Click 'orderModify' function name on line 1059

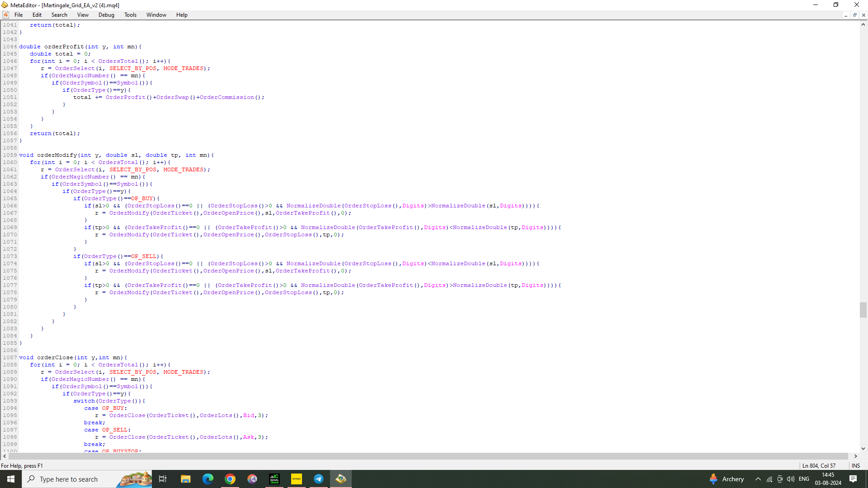click(57, 155)
